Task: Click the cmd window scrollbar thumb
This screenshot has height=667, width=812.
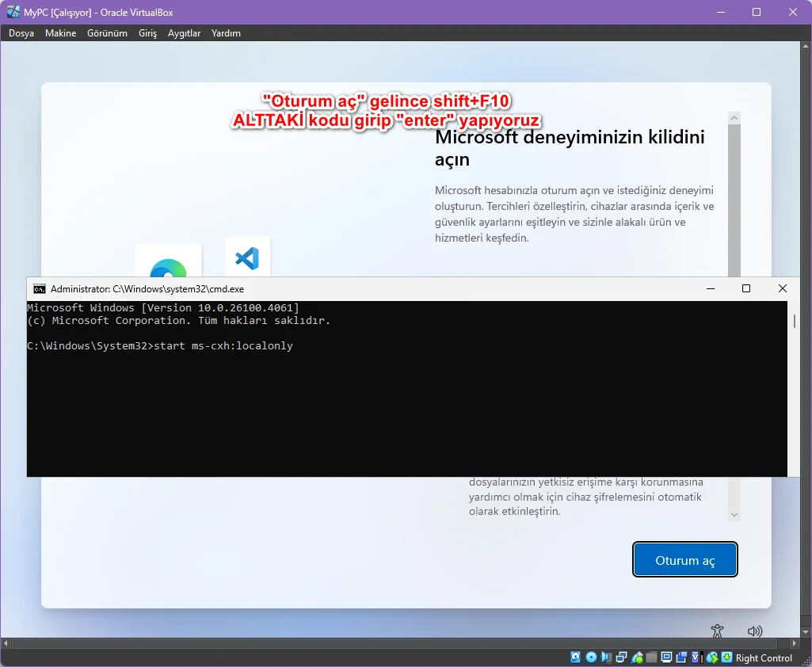Action: [795, 321]
